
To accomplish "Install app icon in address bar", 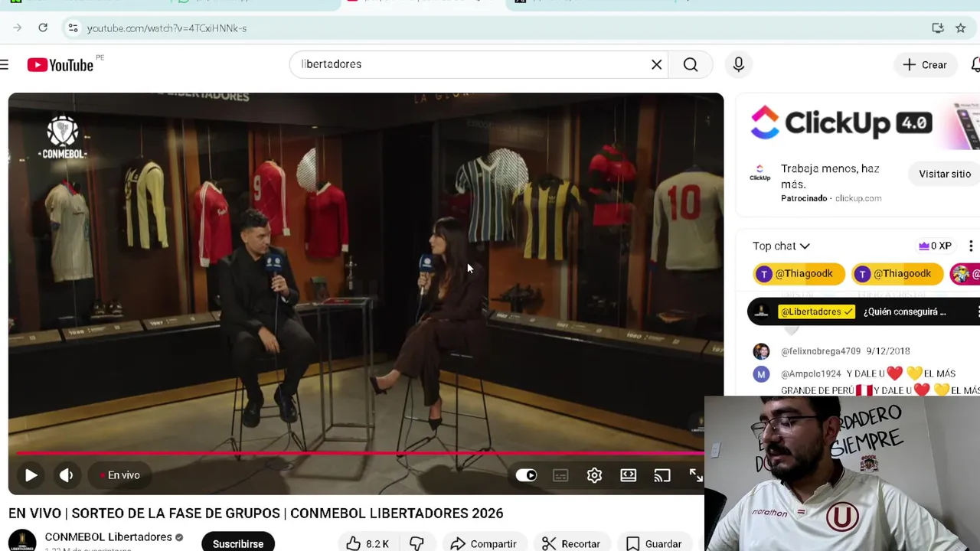I will coord(937,28).
